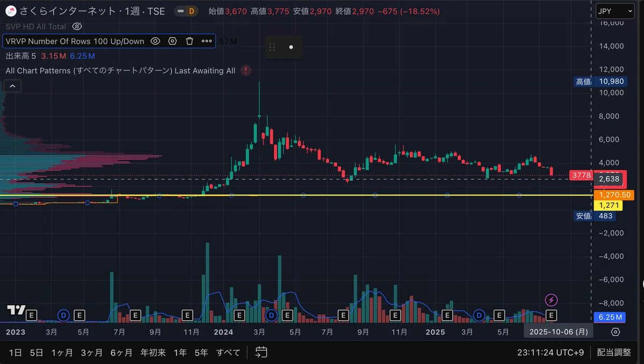Collapse the indicator legend with chevron button
This screenshot has width=644, height=364.
(12, 85)
